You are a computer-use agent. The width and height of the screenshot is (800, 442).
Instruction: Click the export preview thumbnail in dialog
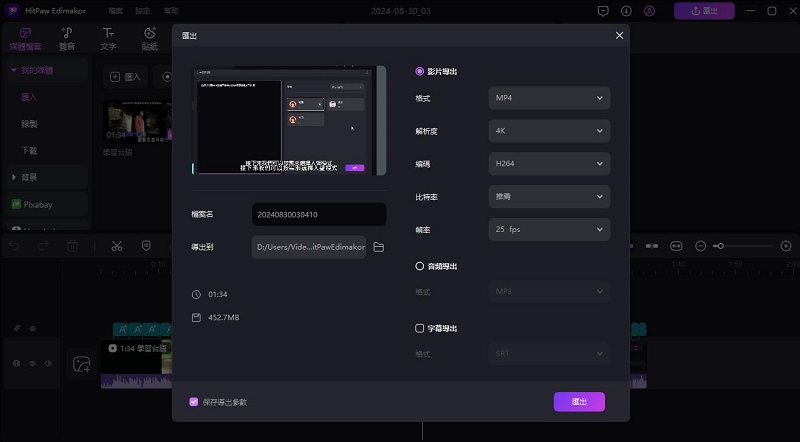(x=289, y=120)
